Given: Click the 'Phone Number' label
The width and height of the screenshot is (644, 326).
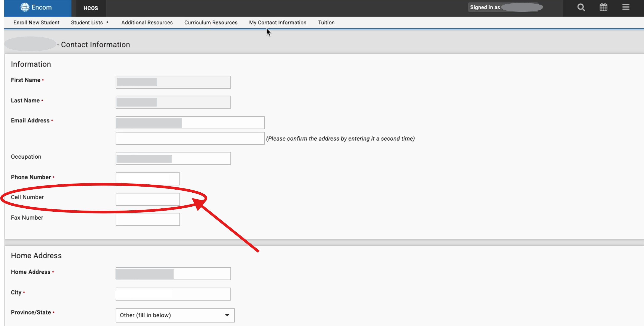Looking at the screenshot, I should tap(31, 177).
